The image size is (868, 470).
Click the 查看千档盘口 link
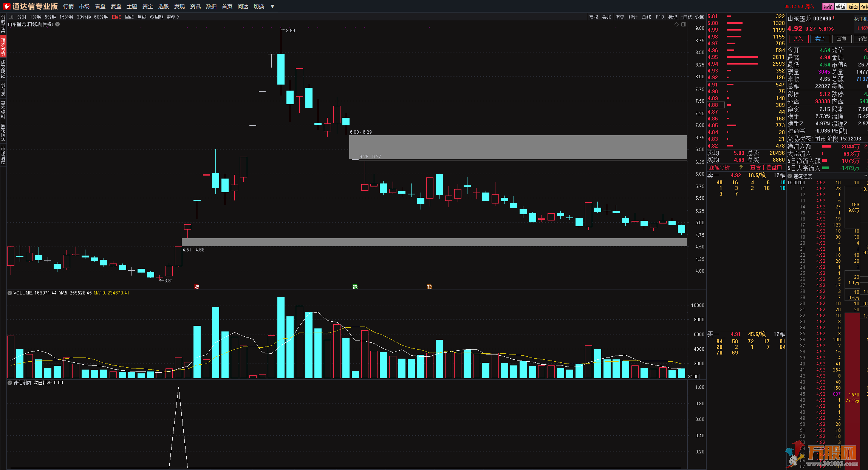tap(766, 167)
